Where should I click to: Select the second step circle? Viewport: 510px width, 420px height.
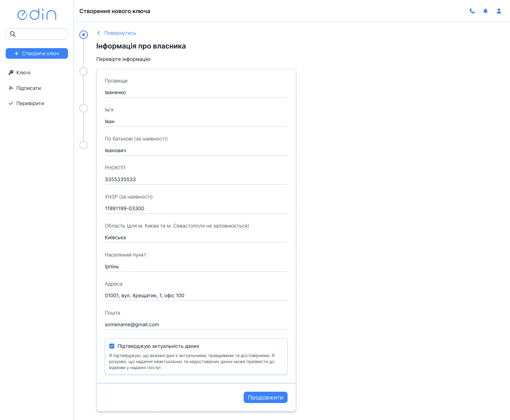[x=84, y=71]
